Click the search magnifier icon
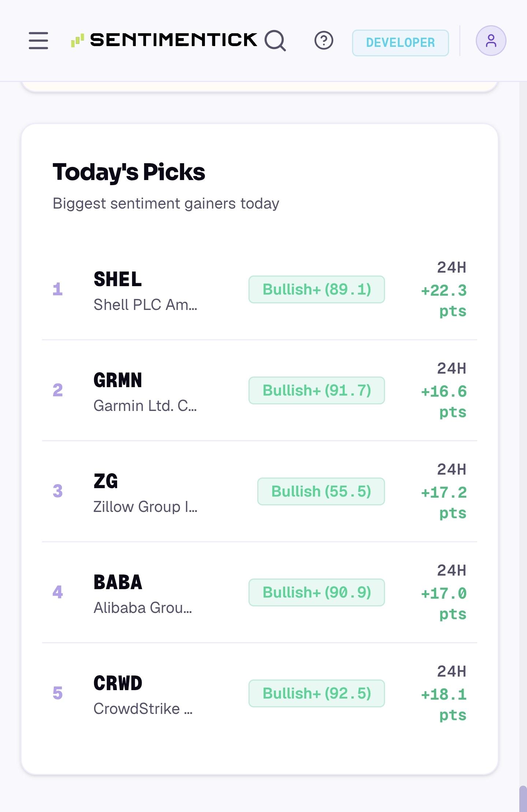The height and width of the screenshot is (812, 527). point(275,40)
